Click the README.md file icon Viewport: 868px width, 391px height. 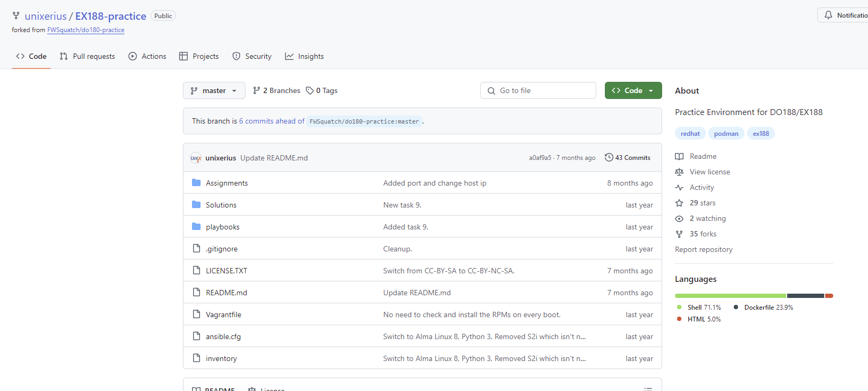click(196, 292)
